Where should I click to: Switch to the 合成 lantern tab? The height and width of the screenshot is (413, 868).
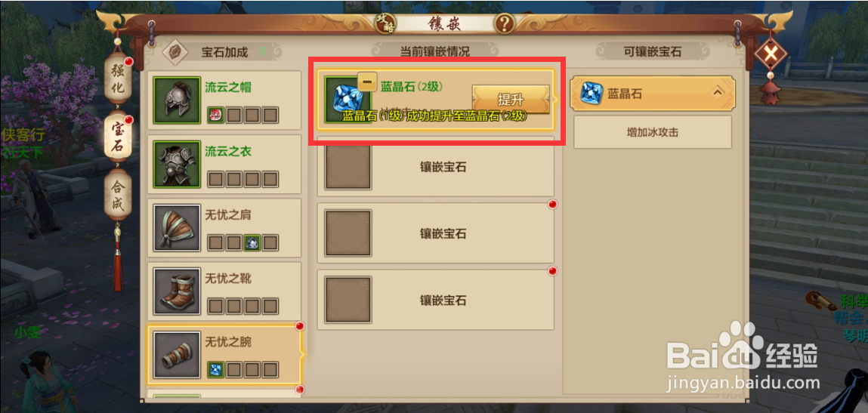pos(118,195)
